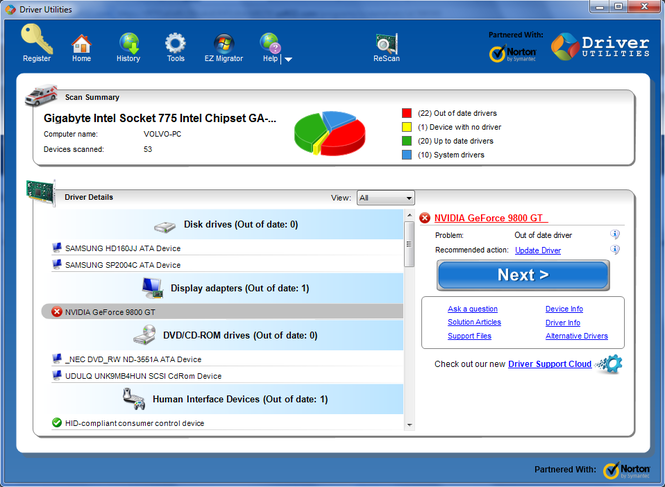This screenshot has height=487, width=665.
Task: Click driver list scroll up arrow
Action: 409,215
